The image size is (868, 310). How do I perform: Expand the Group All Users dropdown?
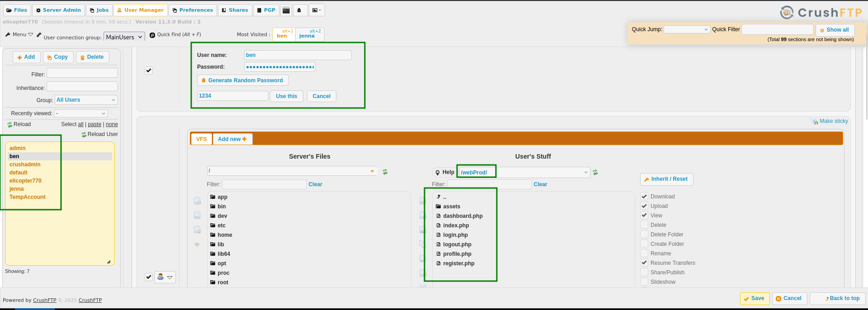click(x=86, y=100)
